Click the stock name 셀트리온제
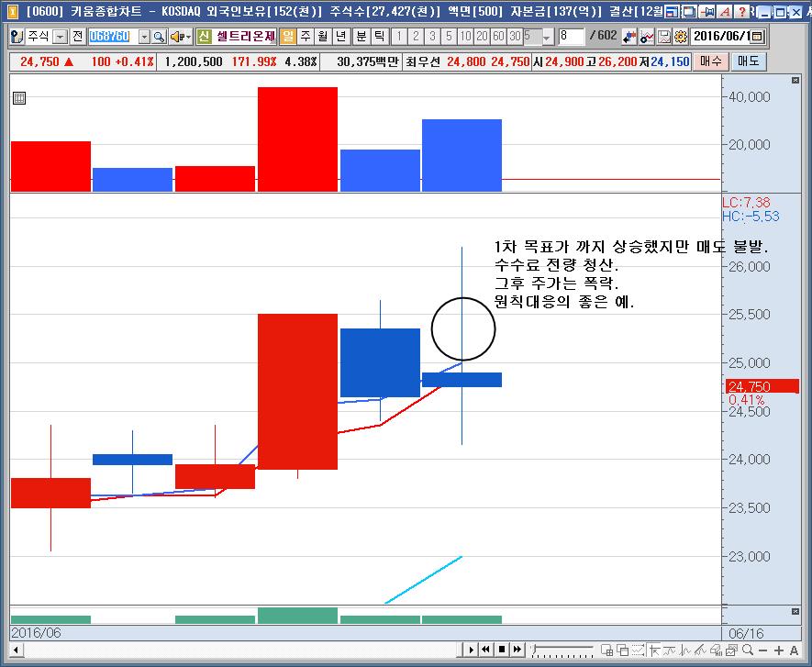Viewport: 812px width, 667px height. tap(246, 37)
